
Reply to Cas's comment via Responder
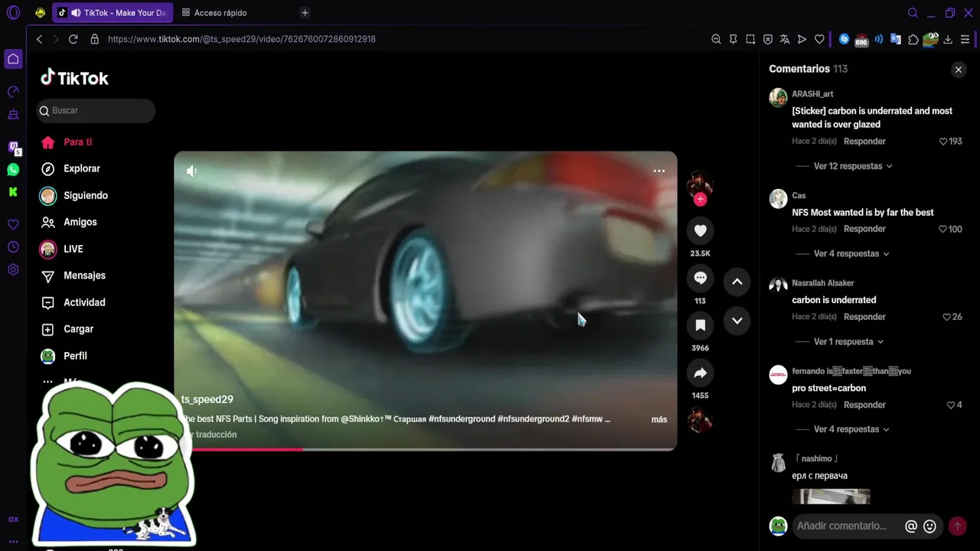[x=864, y=229]
